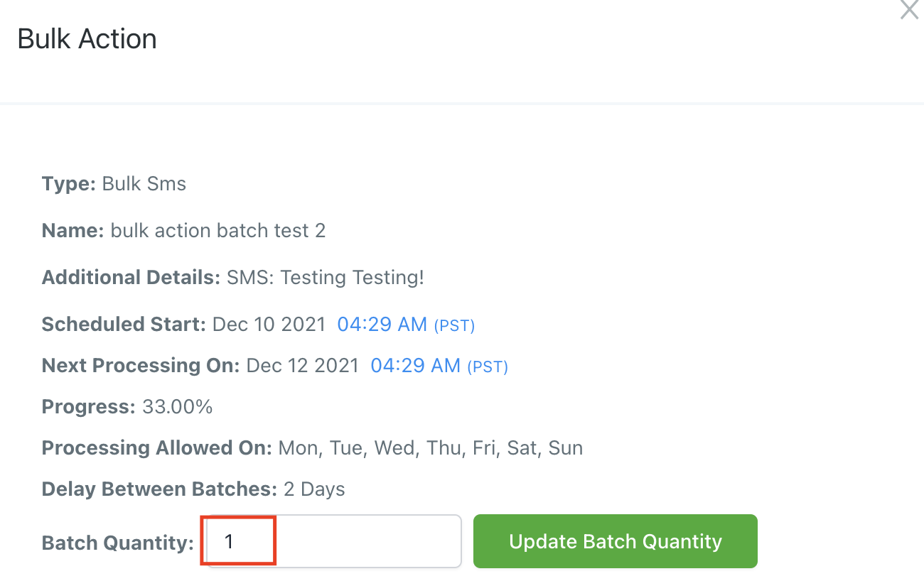
Task: Select the Bulk Sms type value
Action: point(144,184)
